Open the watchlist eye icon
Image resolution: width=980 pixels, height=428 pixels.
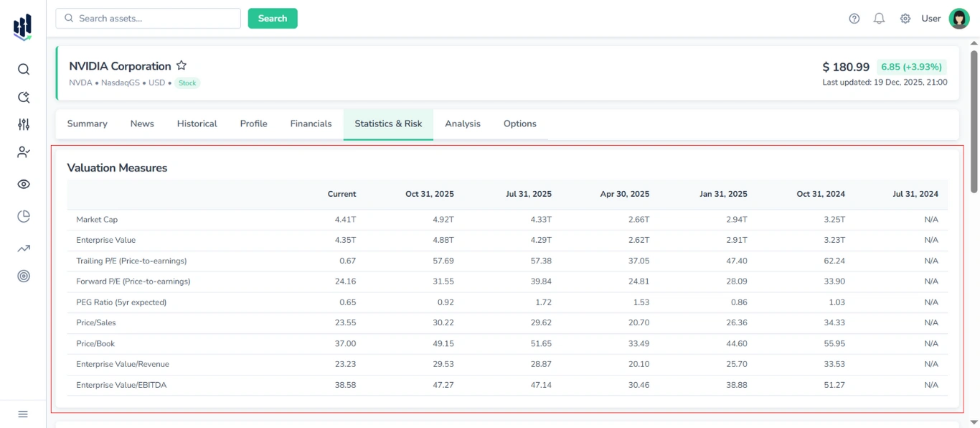click(23, 184)
